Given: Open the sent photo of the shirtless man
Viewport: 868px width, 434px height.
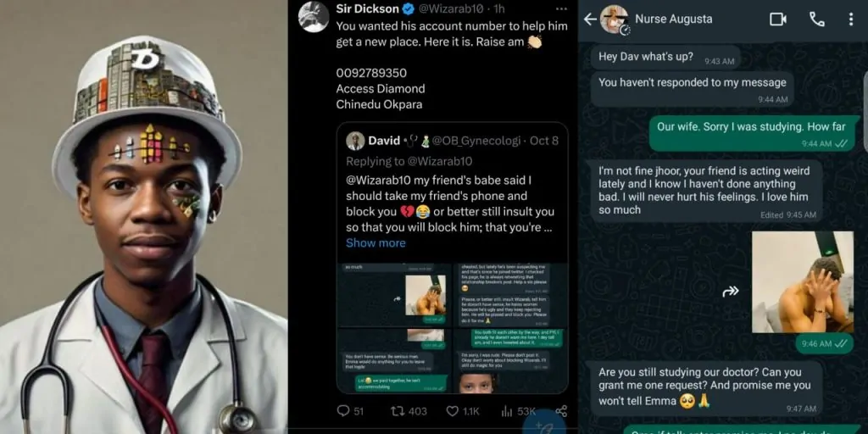Looking at the screenshot, I should 802,281.
